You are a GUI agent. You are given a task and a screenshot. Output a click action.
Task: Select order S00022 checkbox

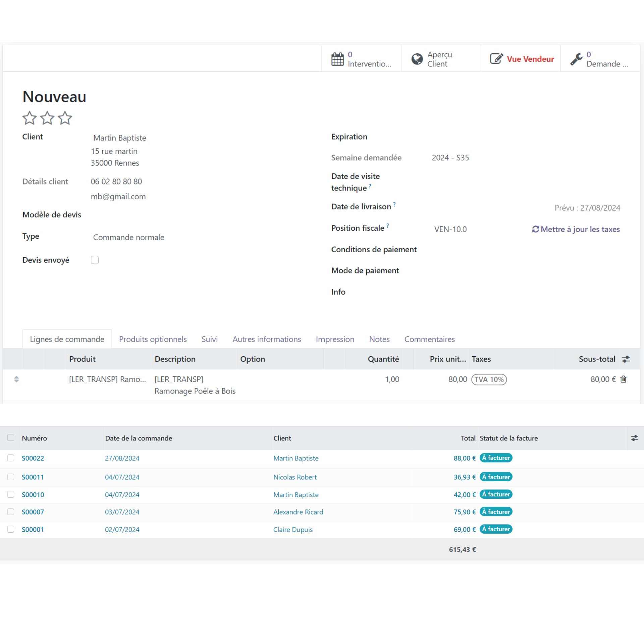11,458
